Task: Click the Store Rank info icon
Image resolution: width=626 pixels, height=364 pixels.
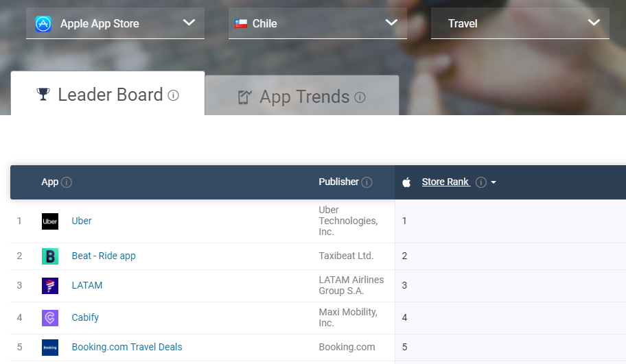Action: [x=481, y=182]
